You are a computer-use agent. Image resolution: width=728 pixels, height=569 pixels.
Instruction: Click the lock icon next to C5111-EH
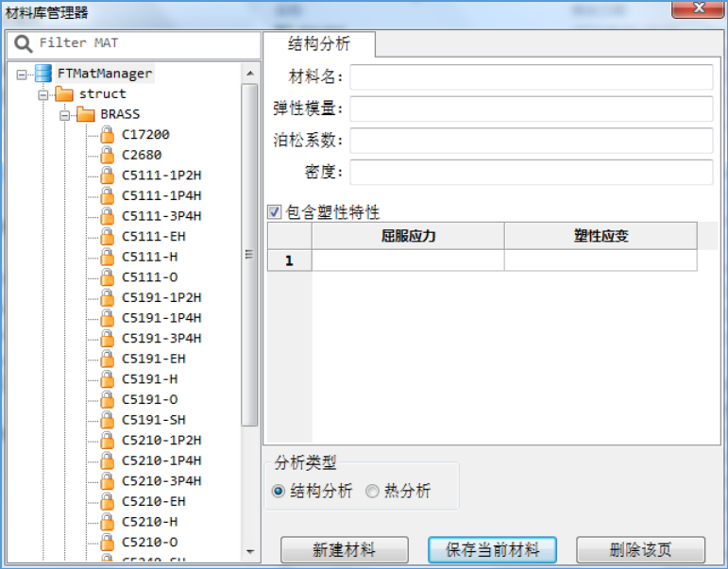pos(107,237)
